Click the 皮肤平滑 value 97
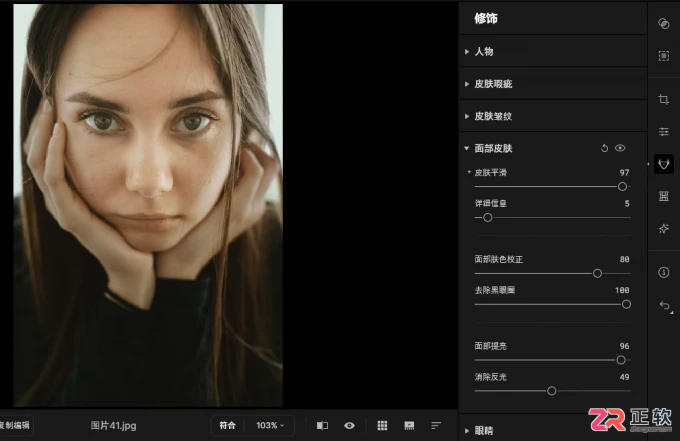This screenshot has height=441, width=680. [x=624, y=173]
